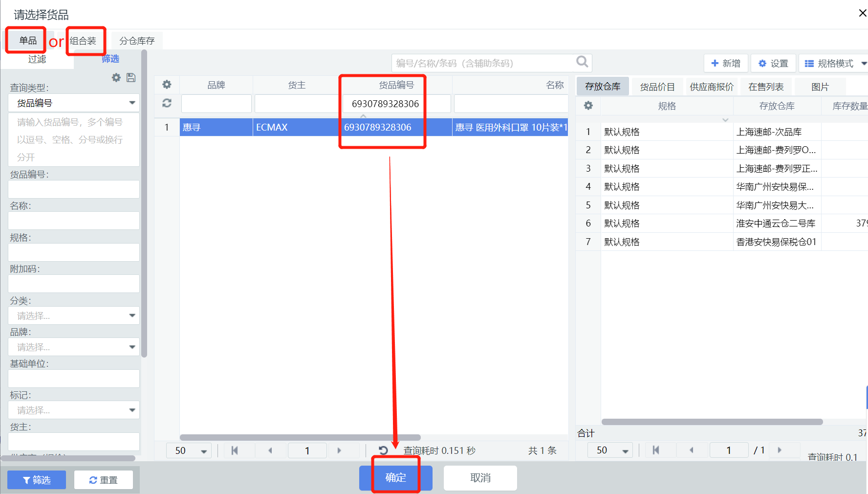Click the search magnifier icon
Screen dimensions: 868x494
click(x=582, y=62)
